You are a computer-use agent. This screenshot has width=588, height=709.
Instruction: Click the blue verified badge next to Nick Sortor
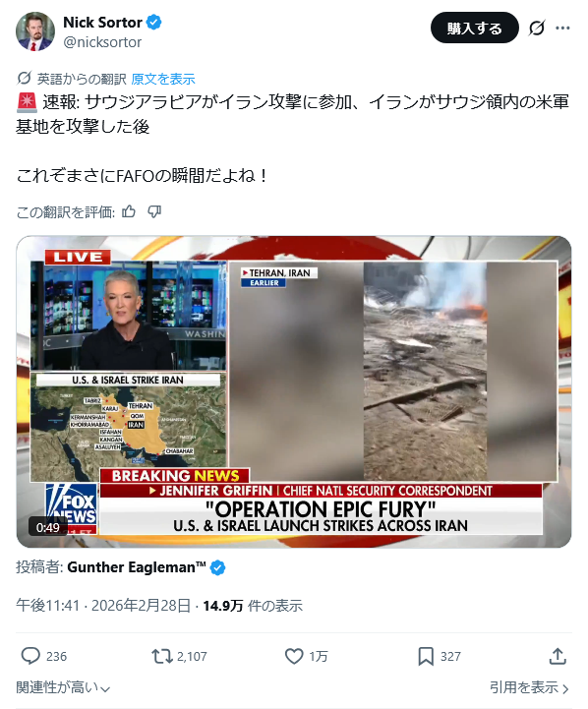coord(154,22)
